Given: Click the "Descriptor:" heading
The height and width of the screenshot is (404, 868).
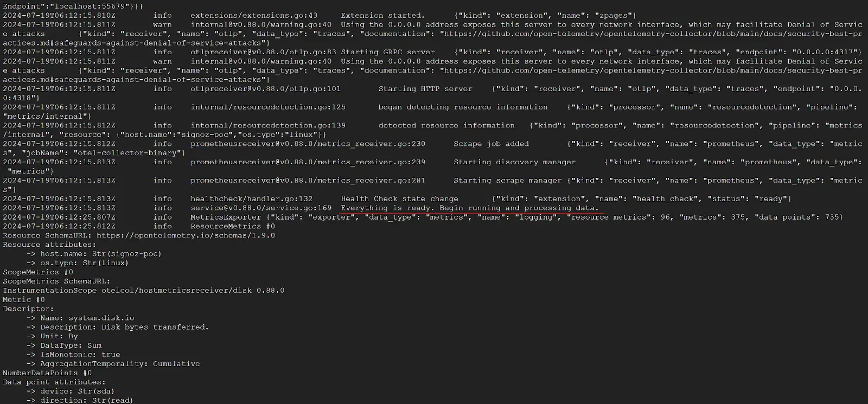Looking at the screenshot, I should point(28,309).
